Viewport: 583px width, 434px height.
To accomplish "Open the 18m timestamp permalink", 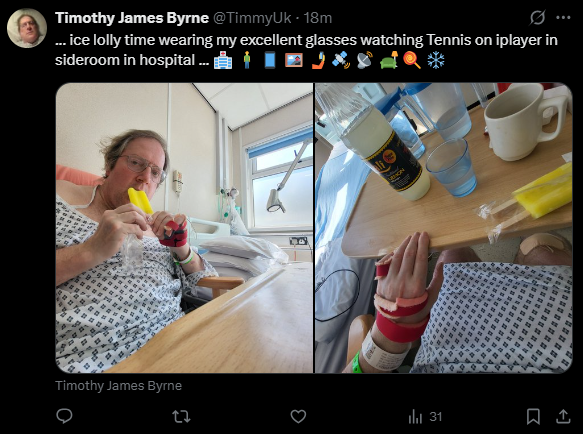I will pos(318,18).
